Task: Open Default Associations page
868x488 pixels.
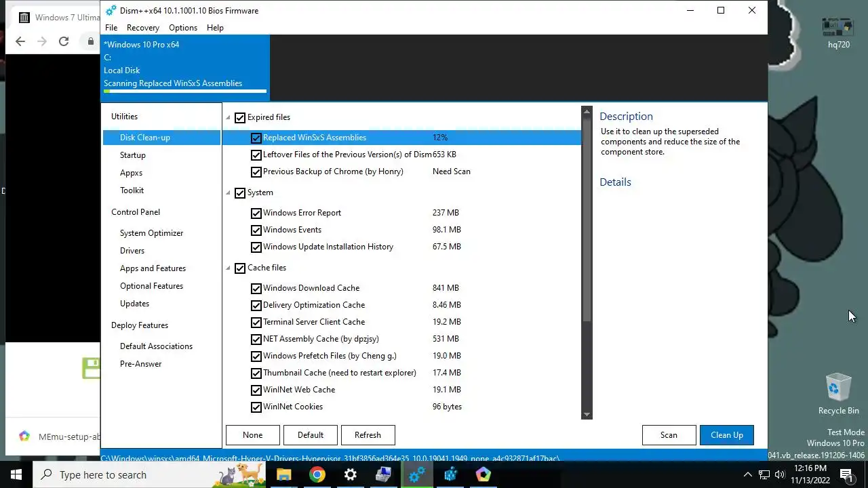Action: 156,346
